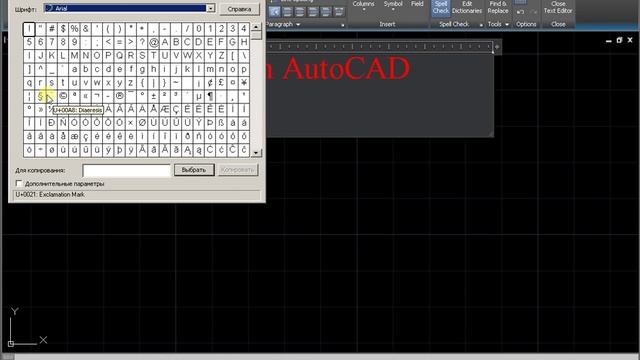Image resolution: width=640 pixels, height=360 pixels.
Task: Click the Копировать button
Action: [238, 170]
